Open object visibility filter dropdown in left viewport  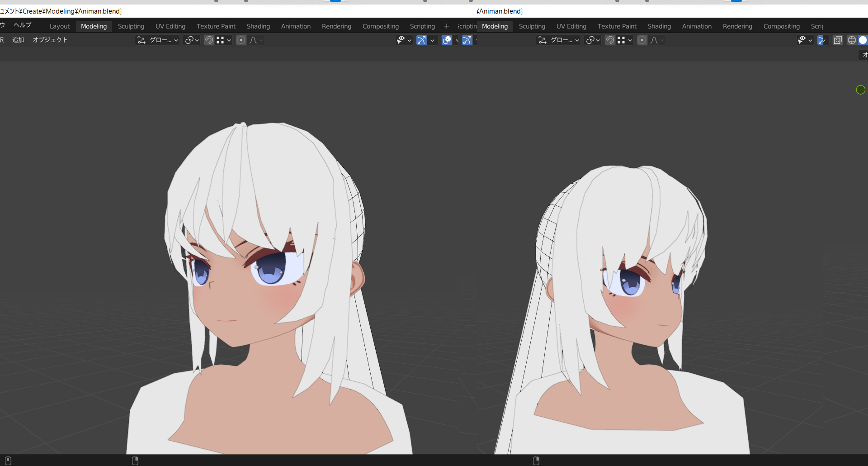[404, 40]
